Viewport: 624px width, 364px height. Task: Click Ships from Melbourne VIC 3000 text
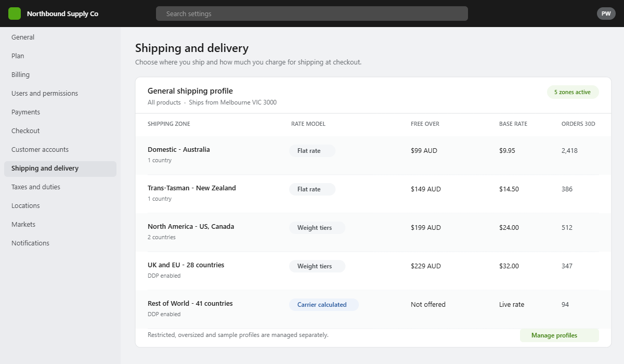(233, 102)
